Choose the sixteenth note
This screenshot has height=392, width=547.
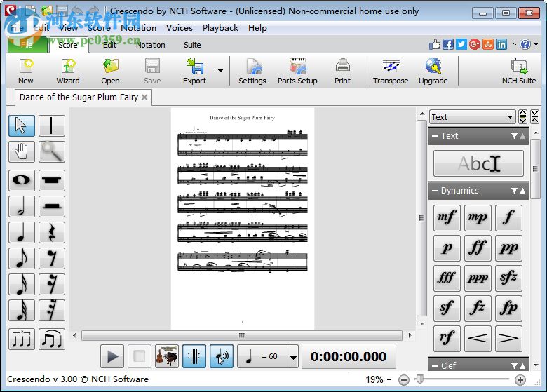[x=22, y=284]
